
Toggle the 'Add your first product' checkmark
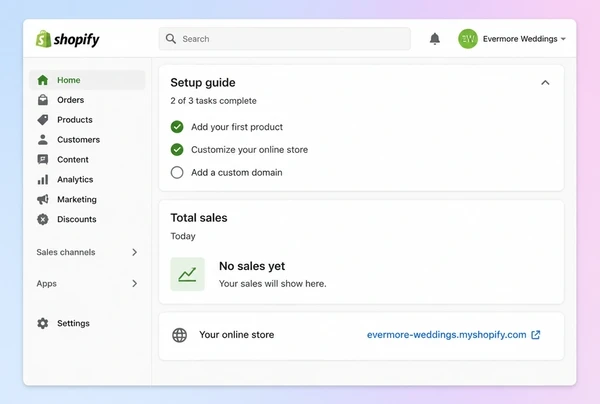tap(177, 127)
